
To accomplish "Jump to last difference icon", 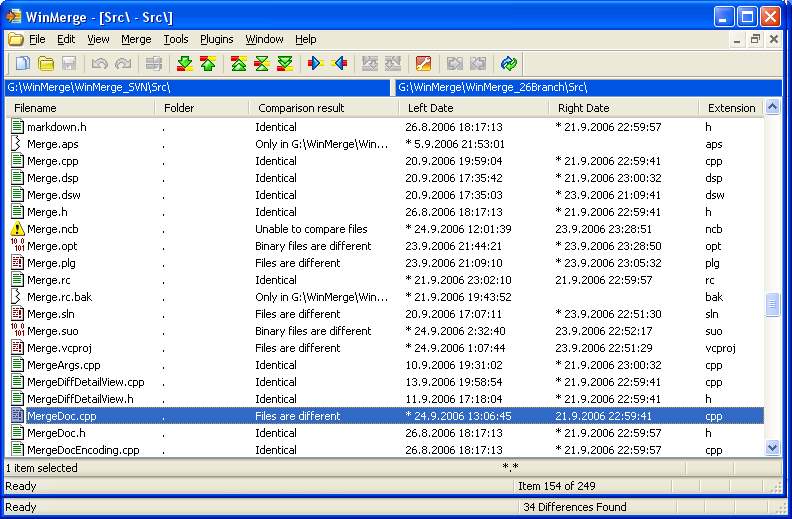I will (285, 64).
